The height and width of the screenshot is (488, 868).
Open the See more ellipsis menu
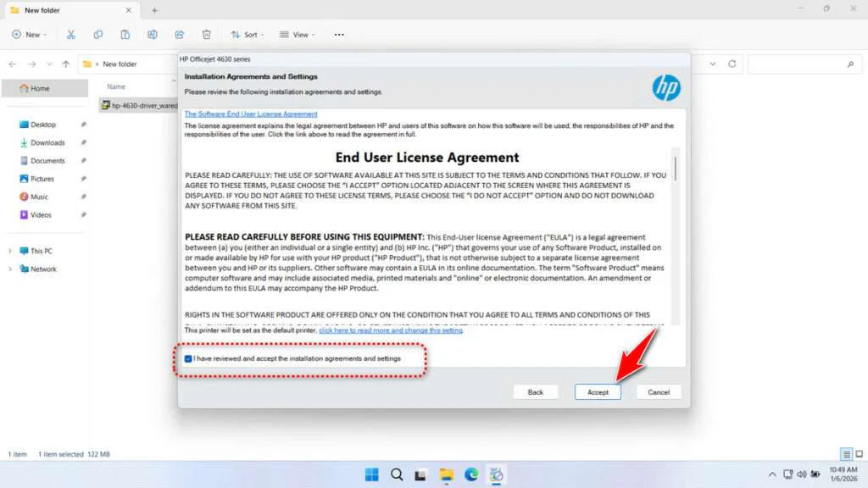coord(338,34)
